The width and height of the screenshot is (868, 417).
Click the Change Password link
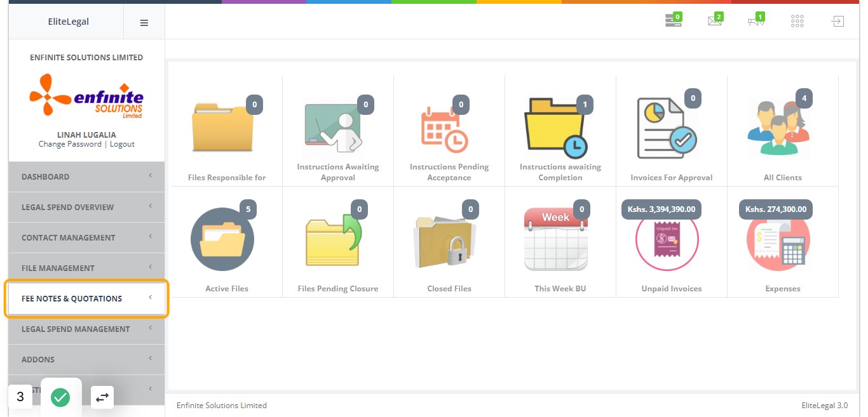coord(70,144)
